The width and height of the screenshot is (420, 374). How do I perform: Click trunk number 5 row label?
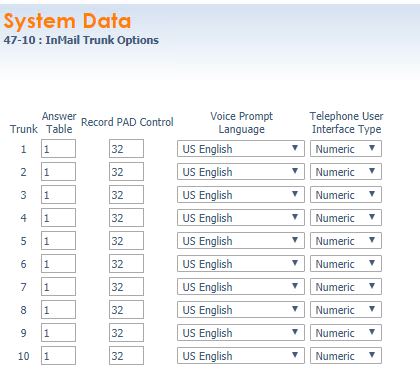pos(23,241)
